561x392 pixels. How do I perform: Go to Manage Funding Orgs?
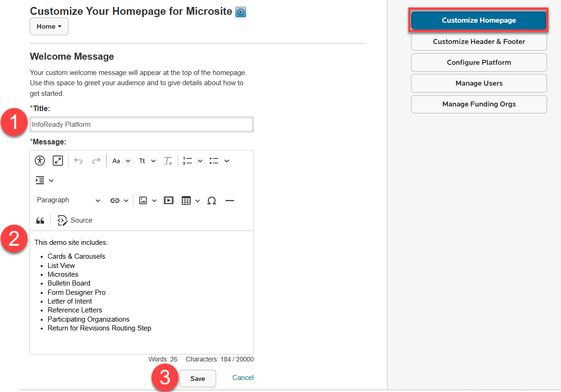pos(479,104)
